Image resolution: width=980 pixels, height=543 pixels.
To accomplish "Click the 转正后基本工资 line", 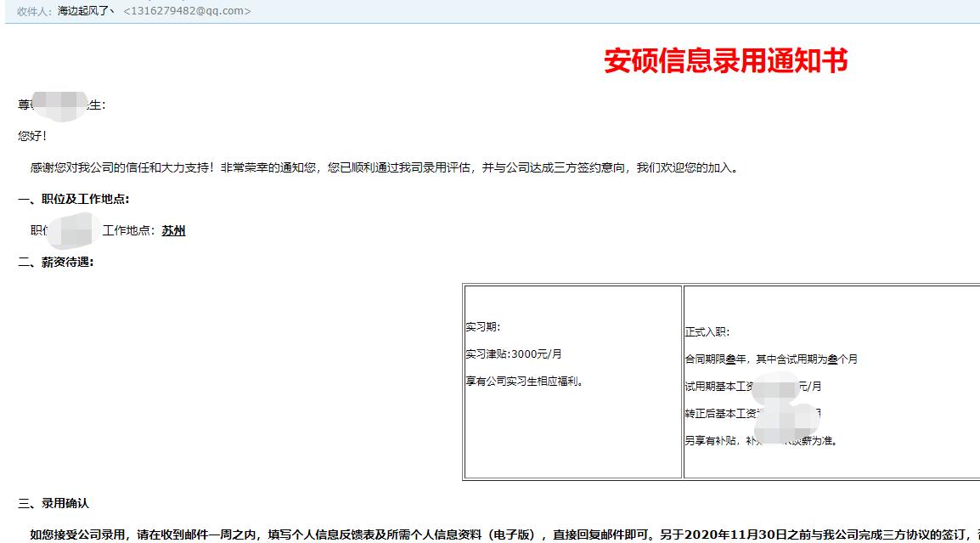I will (x=737, y=414).
